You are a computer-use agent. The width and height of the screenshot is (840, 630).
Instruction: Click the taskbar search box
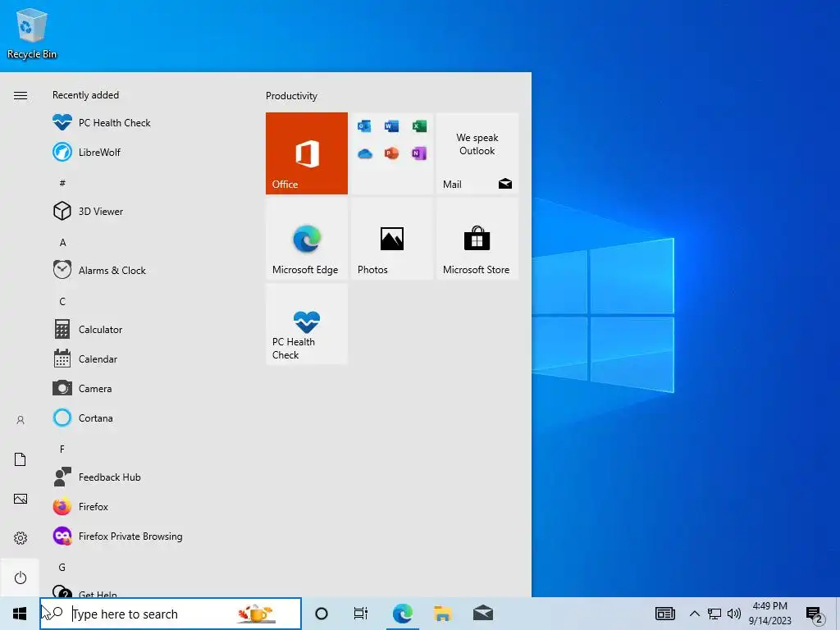coord(171,614)
